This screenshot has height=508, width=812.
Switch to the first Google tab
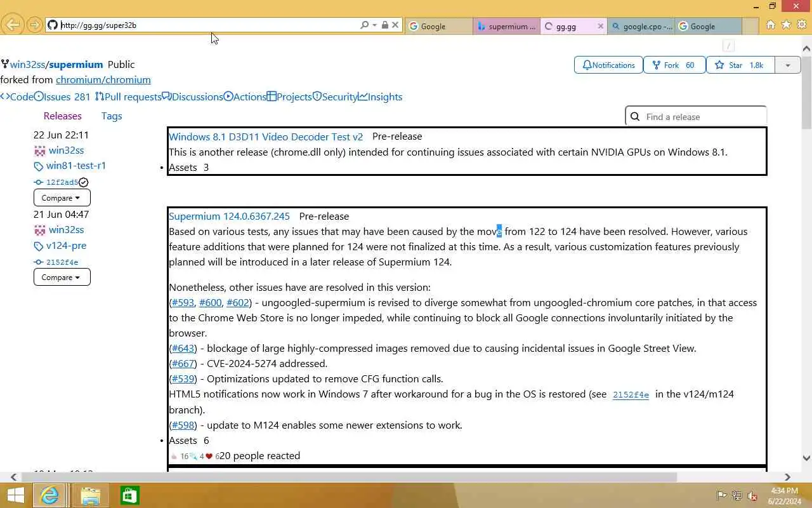point(438,26)
